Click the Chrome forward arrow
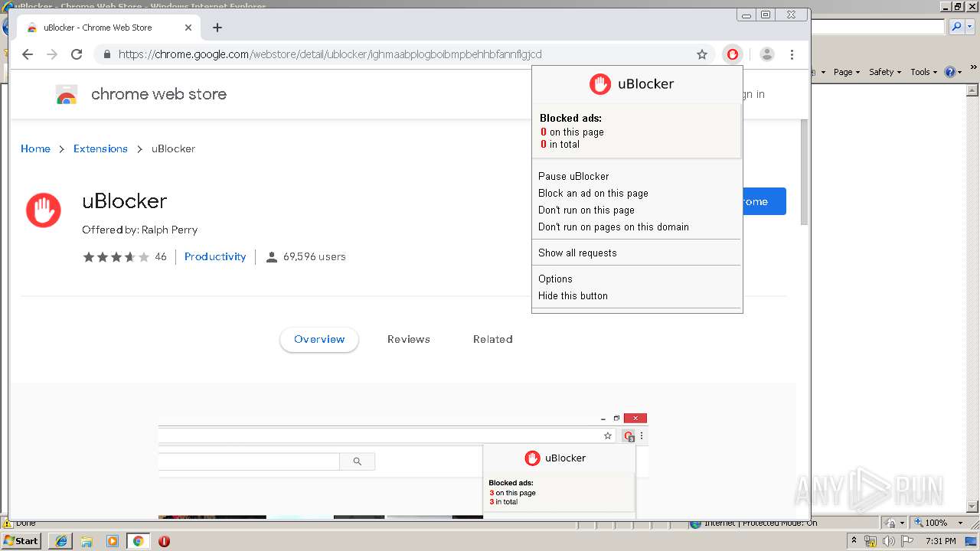Viewport: 980px width, 551px height. (x=52, y=54)
